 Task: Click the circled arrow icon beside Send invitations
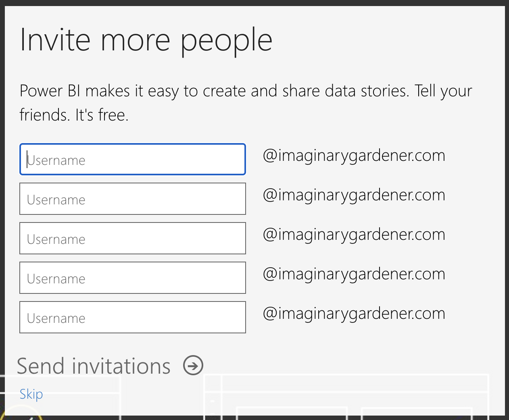(193, 366)
